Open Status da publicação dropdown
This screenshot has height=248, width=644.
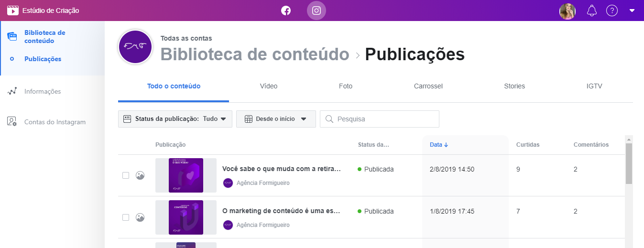[x=175, y=119]
